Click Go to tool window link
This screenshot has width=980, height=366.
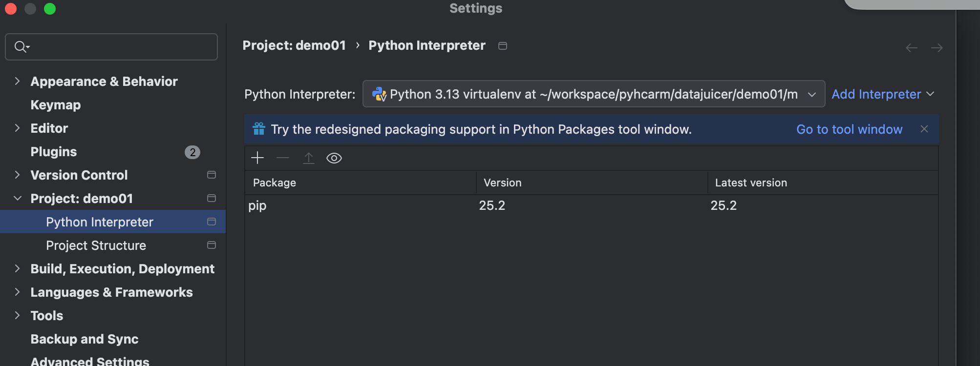[849, 129]
